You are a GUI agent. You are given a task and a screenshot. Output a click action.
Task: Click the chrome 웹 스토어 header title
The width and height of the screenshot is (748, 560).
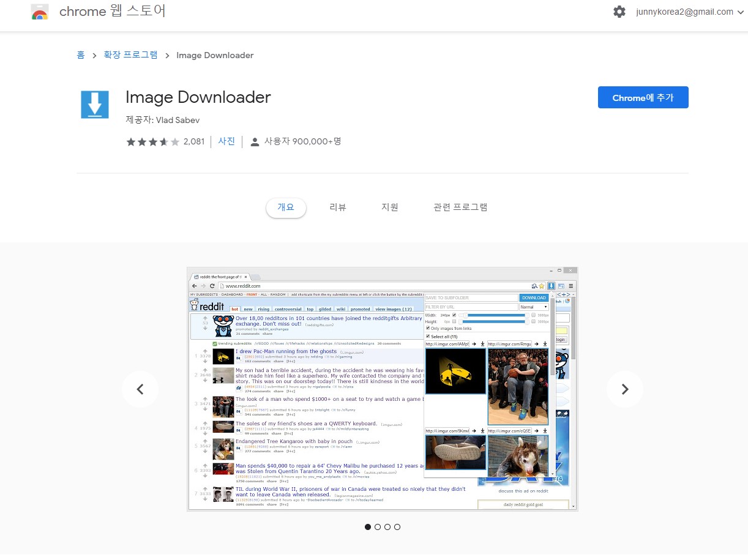point(113,12)
